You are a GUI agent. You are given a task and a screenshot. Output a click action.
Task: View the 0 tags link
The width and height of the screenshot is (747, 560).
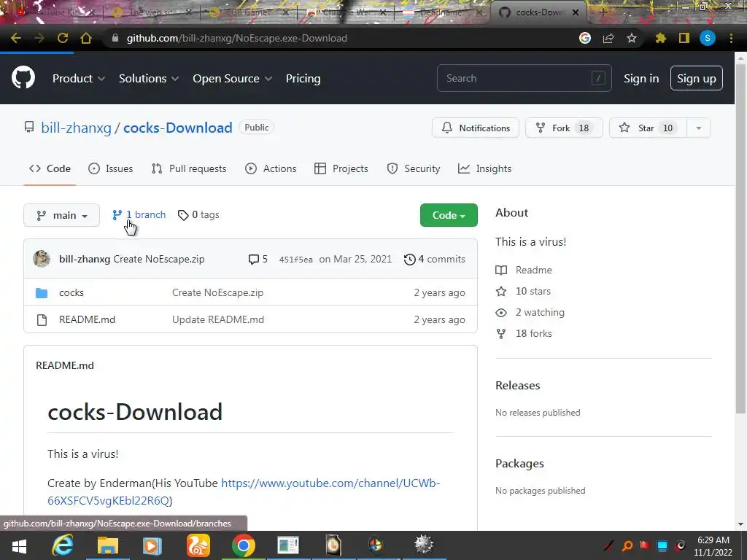(198, 215)
